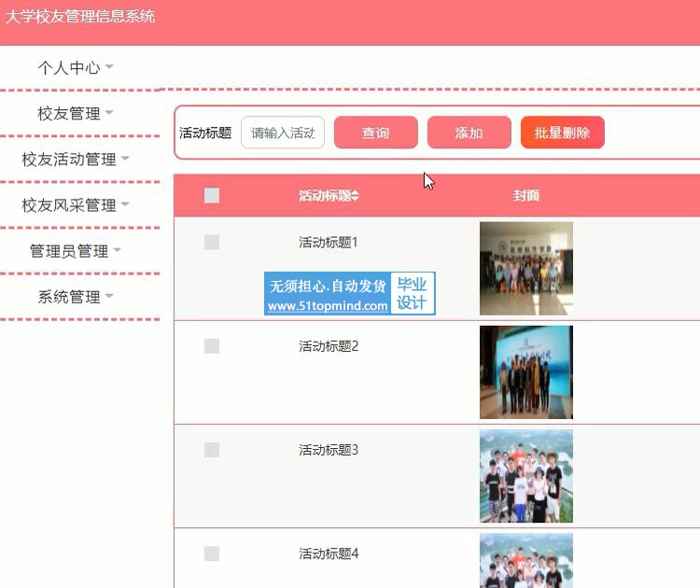
Task: Expand the arrow next to 个人中心
Action: point(109,67)
